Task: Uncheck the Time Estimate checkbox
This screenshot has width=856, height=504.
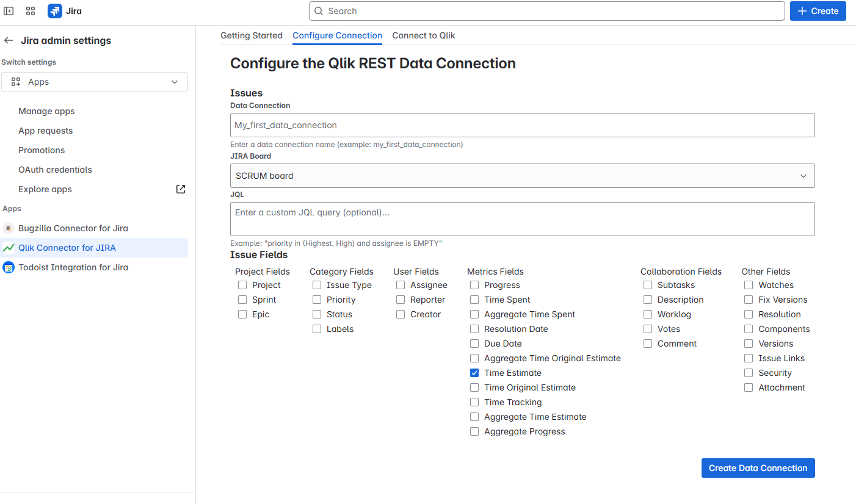Action: [474, 373]
